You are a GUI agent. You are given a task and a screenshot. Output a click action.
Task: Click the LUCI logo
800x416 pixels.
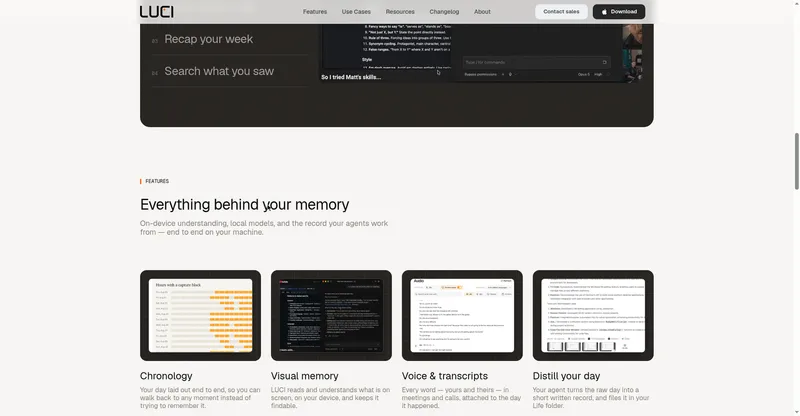tap(157, 12)
